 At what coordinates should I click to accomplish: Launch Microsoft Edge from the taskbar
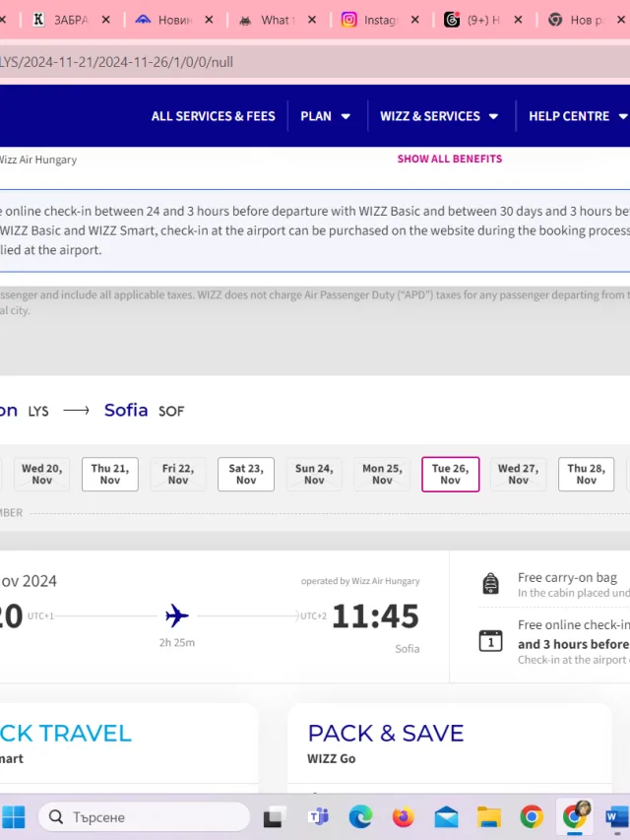pyautogui.click(x=360, y=817)
